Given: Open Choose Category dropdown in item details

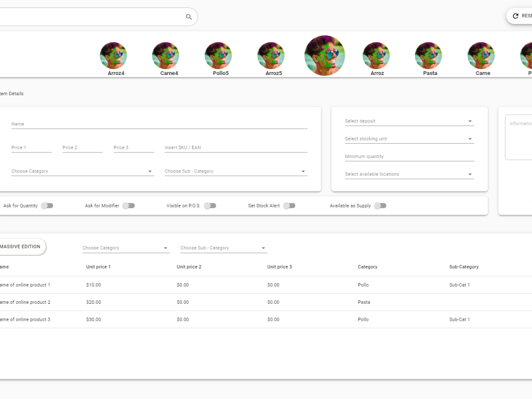Looking at the screenshot, I should [82, 171].
